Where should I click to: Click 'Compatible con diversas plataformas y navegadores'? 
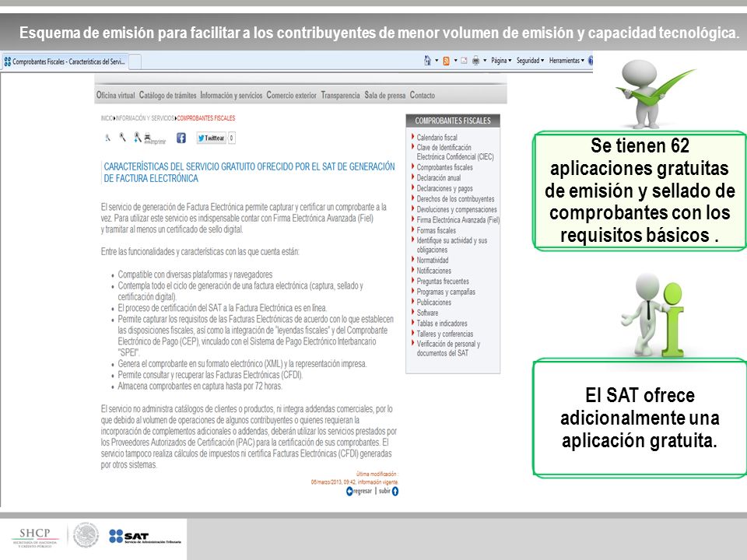click(195, 275)
